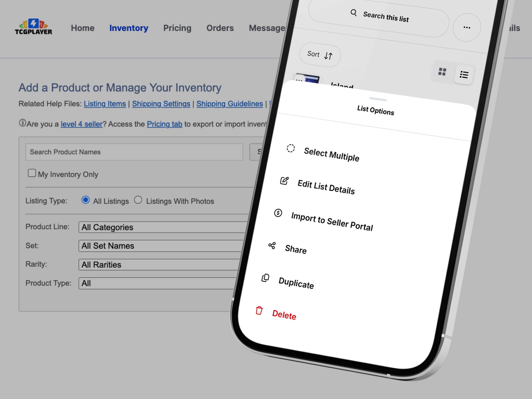Image resolution: width=532 pixels, height=399 pixels.
Task: Open the Shipping Settings help link
Action: 161,104
